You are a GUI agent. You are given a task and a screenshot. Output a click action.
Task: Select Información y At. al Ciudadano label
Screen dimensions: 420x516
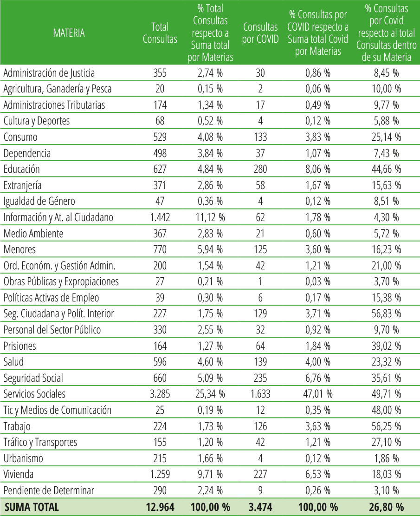point(58,217)
